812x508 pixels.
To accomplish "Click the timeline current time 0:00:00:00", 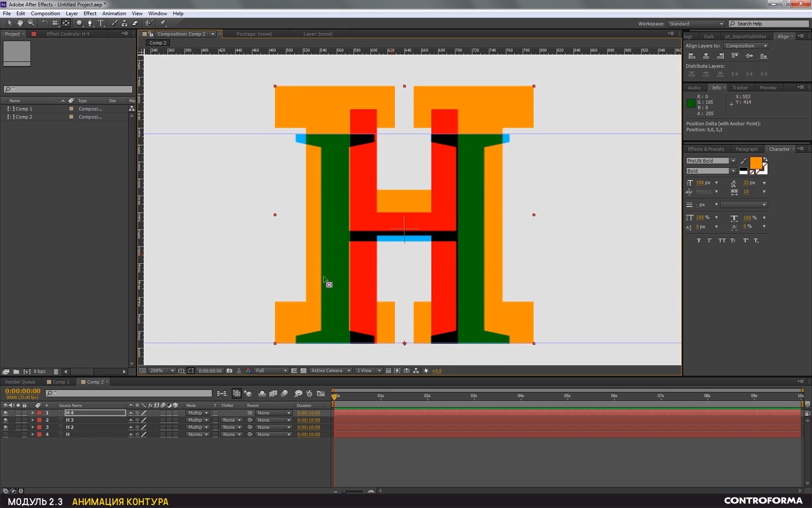I will click(23, 391).
